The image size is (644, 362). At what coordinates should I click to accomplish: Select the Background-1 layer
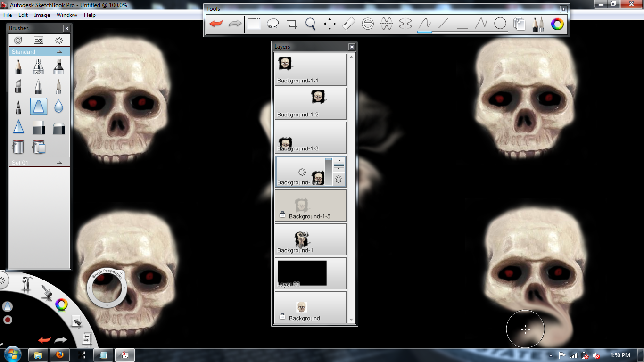(x=311, y=239)
